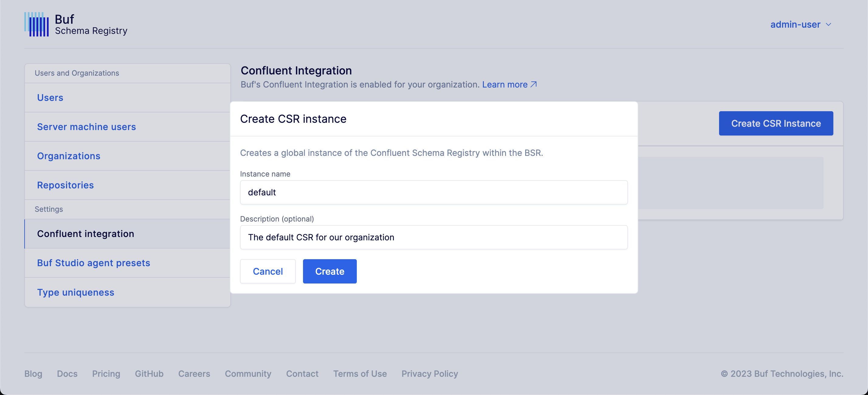Visit the Careers footer link
Viewport: 868px width, 395px height.
pos(194,373)
